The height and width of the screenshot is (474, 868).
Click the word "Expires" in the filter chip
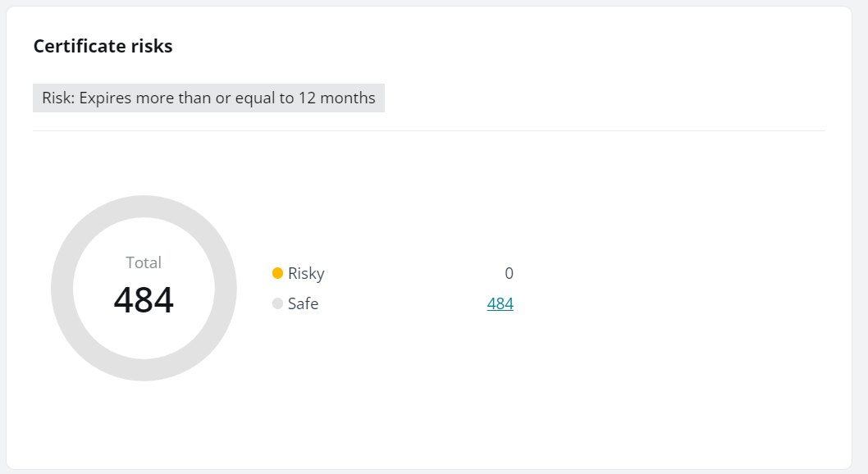pos(106,98)
